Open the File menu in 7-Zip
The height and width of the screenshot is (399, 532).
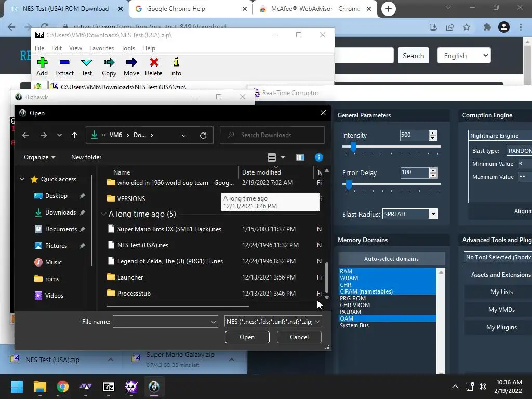tap(39, 48)
